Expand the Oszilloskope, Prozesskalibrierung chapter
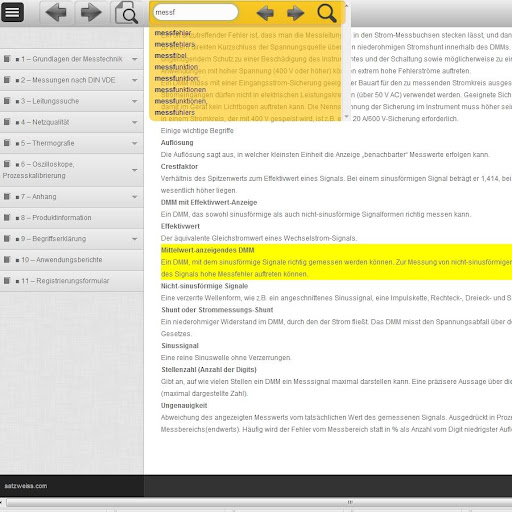The width and height of the screenshot is (512, 512). pyautogui.click(x=134, y=170)
